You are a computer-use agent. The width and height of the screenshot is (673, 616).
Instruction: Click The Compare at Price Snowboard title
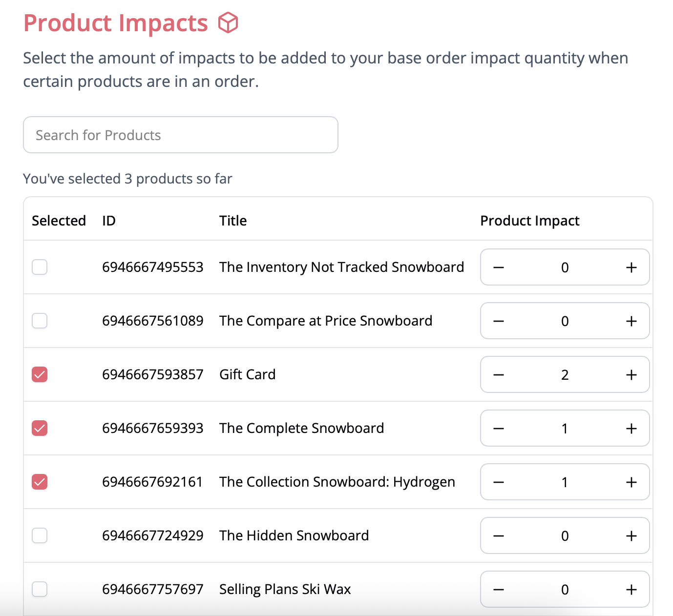pyautogui.click(x=325, y=321)
